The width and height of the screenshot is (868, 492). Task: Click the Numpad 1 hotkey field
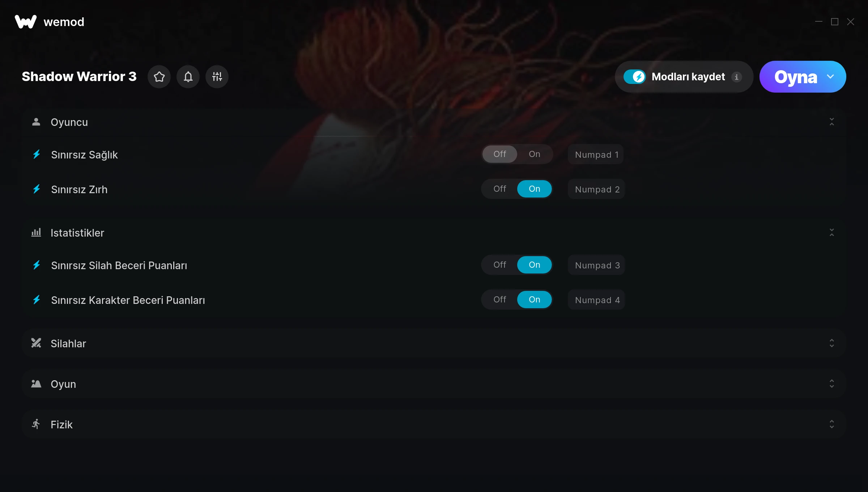pos(596,154)
